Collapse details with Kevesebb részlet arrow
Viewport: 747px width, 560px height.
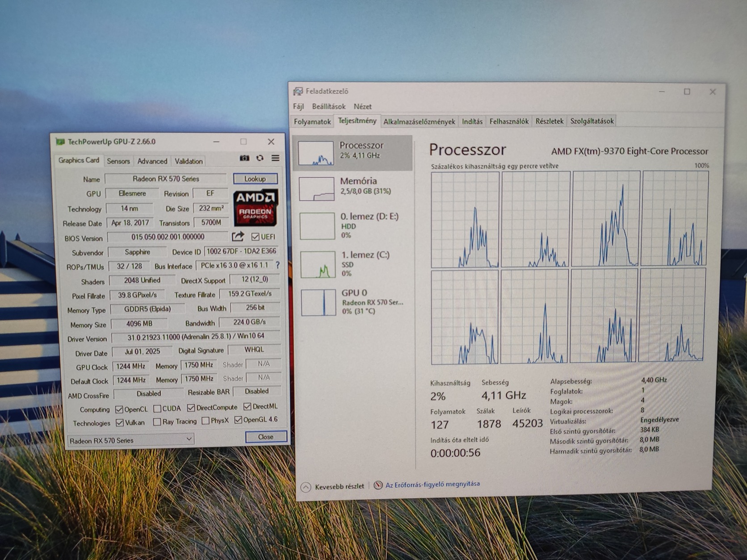coord(306,487)
